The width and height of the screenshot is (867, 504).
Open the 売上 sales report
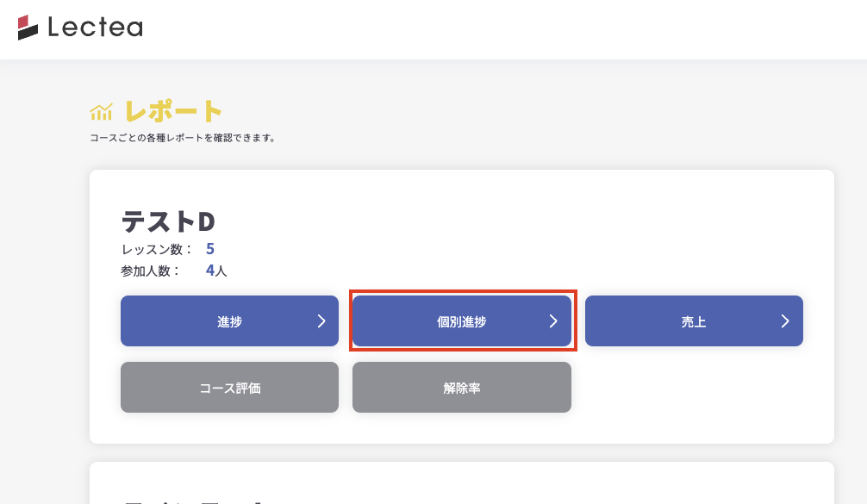693,321
